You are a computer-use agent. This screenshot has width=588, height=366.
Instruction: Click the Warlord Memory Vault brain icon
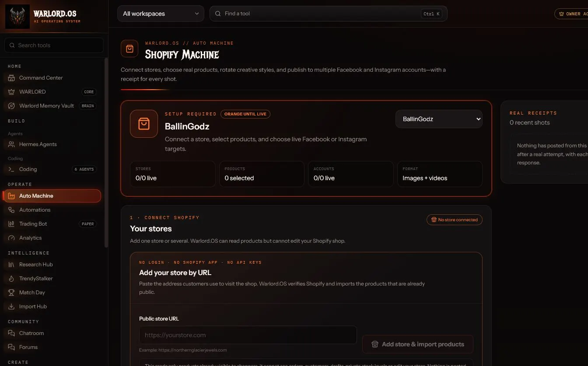click(11, 106)
